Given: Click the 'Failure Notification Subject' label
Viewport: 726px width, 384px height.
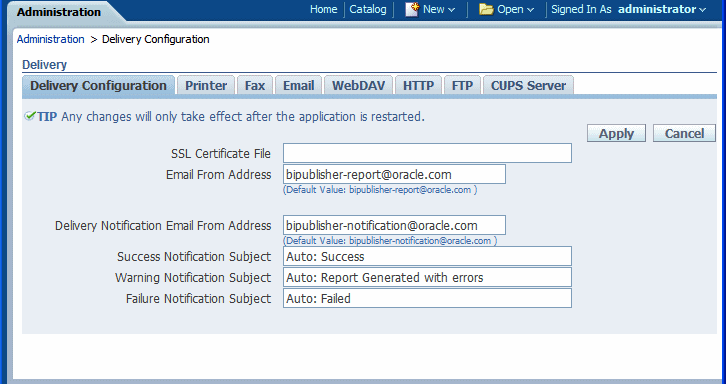Looking at the screenshot, I should pos(198,299).
